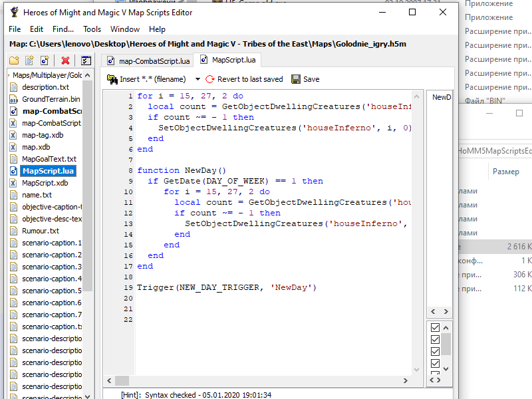Click the new Lua script file icon
The width and height of the screenshot is (532, 399).
pyautogui.click(x=45, y=61)
